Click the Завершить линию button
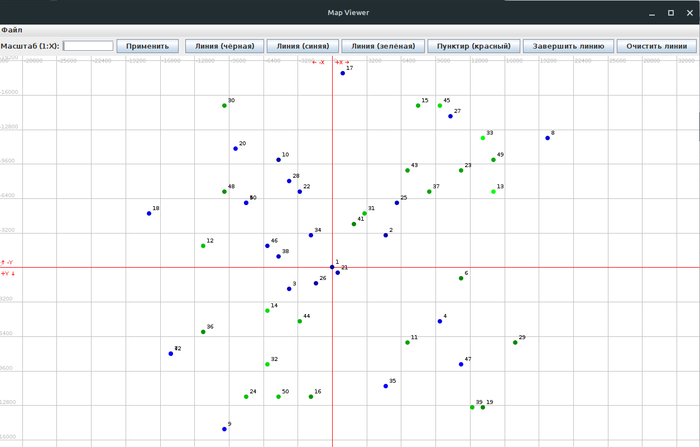The height and width of the screenshot is (447, 700). (x=568, y=46)
